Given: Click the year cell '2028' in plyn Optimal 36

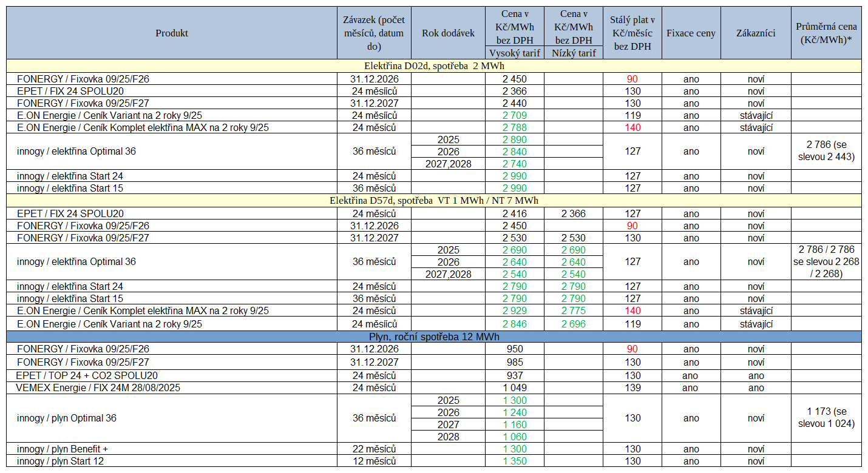Looking at the screenshot, I should [448, 437].
